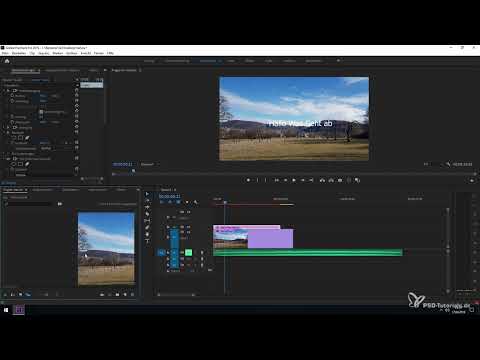
Task: Select the Razor tool
Action: [147, 214]
